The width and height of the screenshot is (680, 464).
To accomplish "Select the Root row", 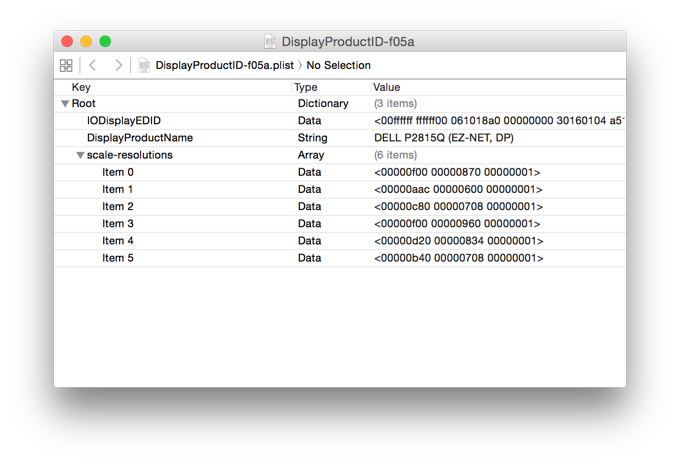I will coord(340,104).
